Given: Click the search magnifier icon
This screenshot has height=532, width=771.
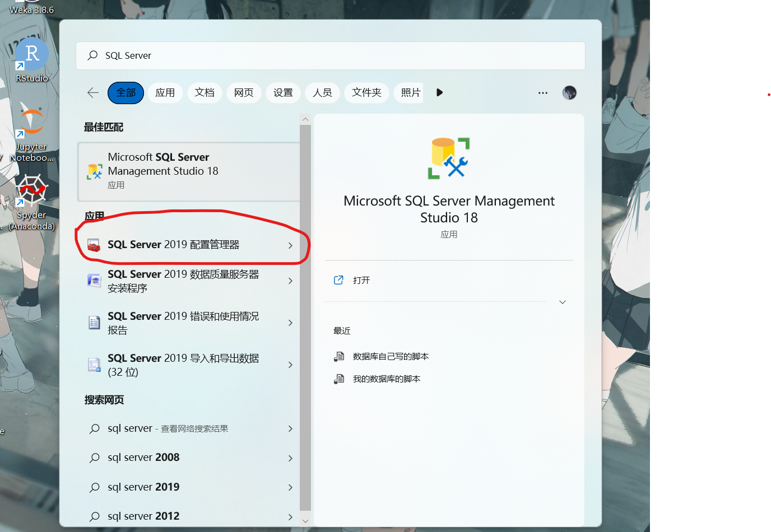Looking at the screenshot, I should 92,55.
